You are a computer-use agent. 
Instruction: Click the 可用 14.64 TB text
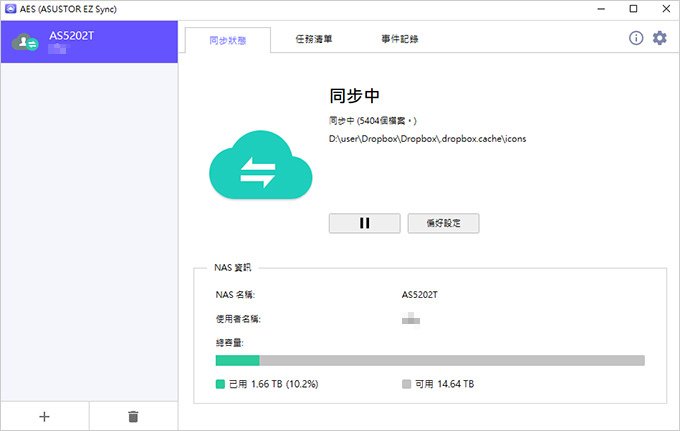(445, 384)
